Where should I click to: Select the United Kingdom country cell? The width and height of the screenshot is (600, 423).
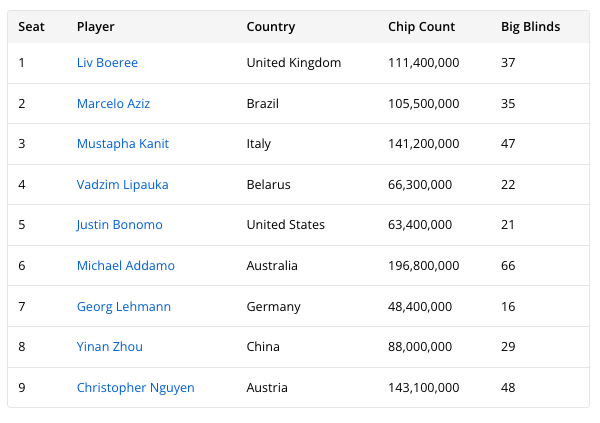(293, 63)
